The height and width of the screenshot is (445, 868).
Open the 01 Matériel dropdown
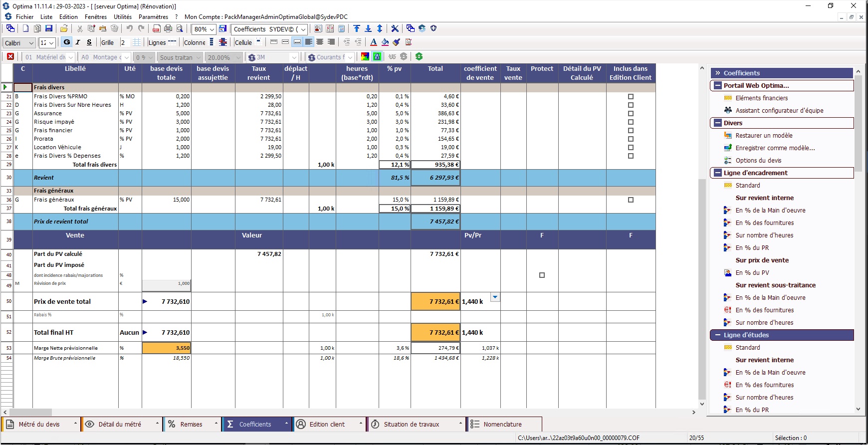pyautogui.click(x=70, y=57)
